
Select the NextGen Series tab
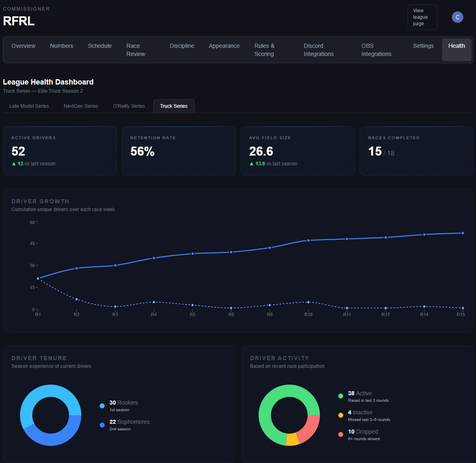coord(81,106)
